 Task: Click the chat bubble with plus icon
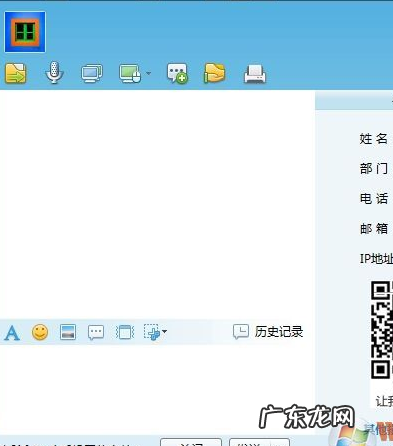coord(177,73)
